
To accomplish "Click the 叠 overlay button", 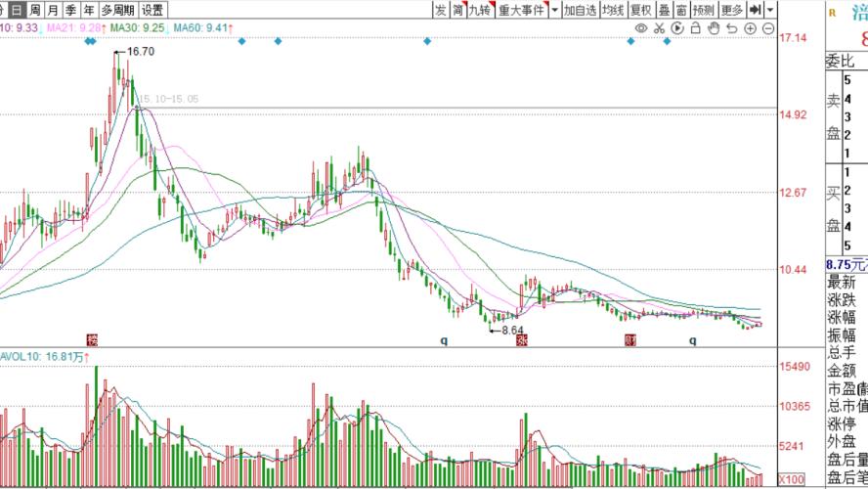I will point(665,10).
